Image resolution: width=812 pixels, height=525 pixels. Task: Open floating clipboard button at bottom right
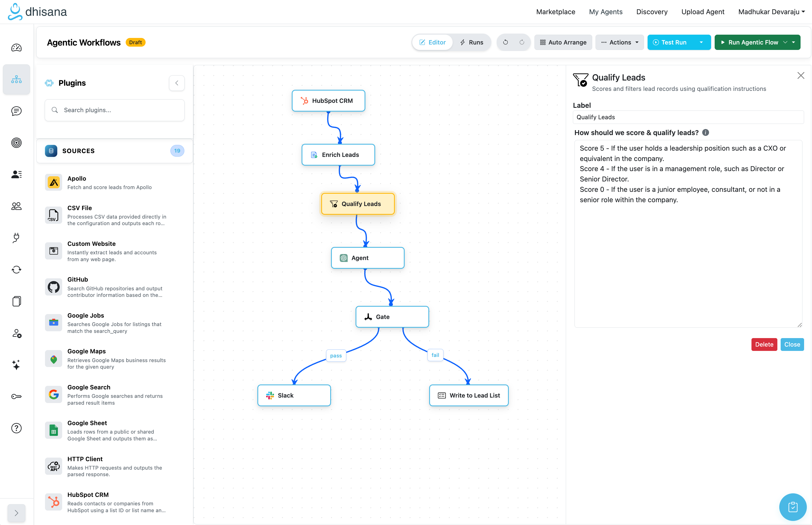(x=793, y=507)
